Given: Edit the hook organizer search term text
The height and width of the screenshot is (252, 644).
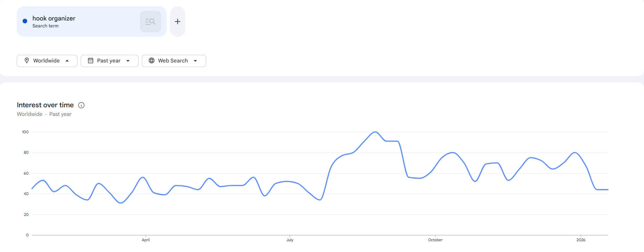Looking at the screenshot, I should coord(54,18).
